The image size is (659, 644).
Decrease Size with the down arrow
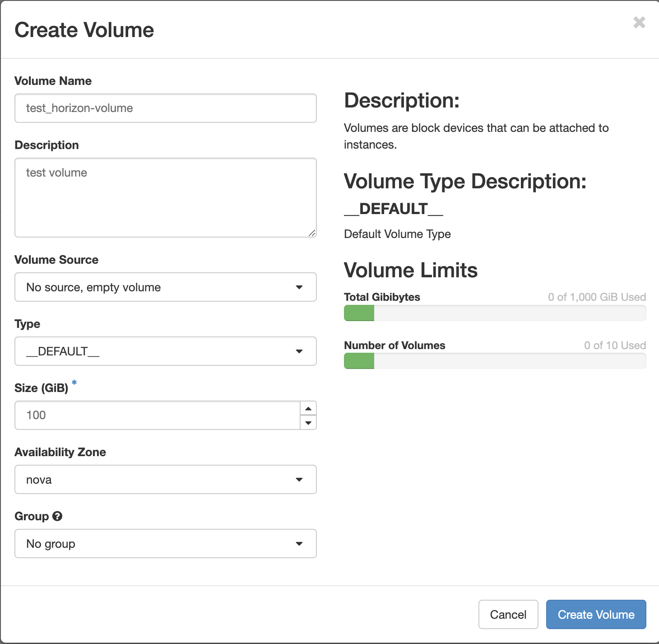[x=308, y=423]
